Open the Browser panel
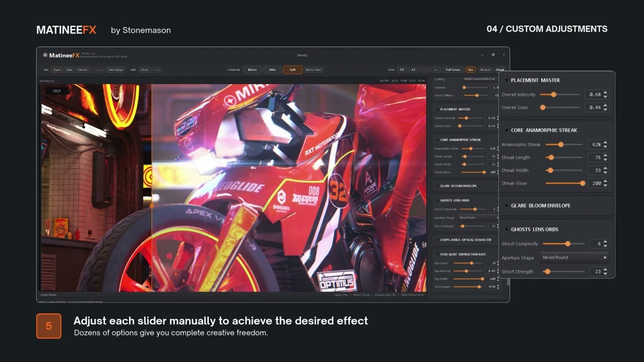This screenshot has height=362, width=644. [486, 70]
